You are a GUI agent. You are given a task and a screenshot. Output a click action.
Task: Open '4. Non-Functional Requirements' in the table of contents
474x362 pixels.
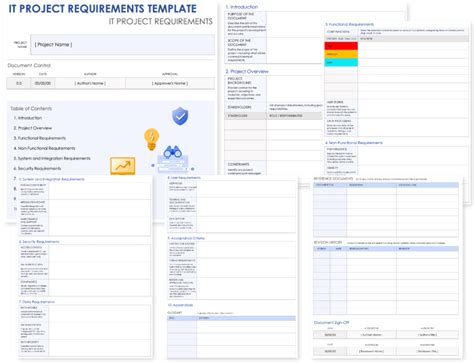tap(44, 148)
